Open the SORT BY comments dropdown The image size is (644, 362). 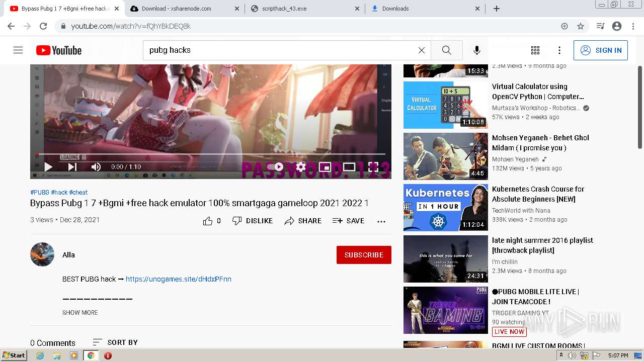click(x=115, y=342)
